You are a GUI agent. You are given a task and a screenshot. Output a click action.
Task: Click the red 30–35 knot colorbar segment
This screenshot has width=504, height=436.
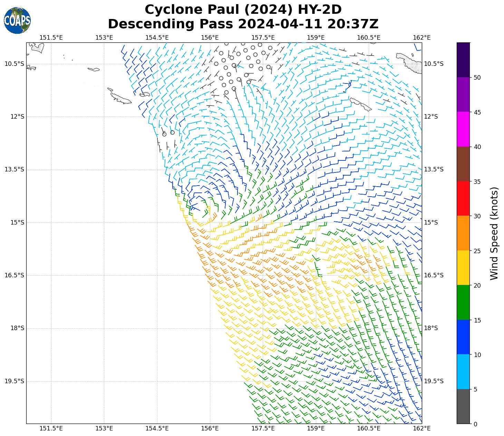pyautogui.click(x=463, y=198)
